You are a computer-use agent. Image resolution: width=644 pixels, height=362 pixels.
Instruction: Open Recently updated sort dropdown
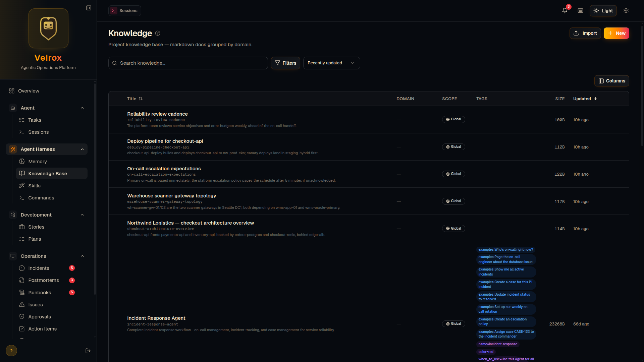click(331, 63)
